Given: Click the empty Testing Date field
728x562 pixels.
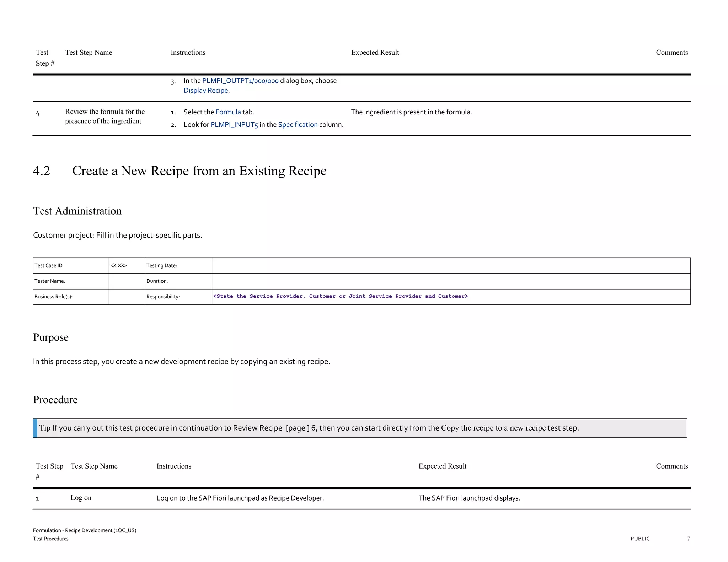Looking at the screenshot, I should pyautogui.click(x=451, y=265).
